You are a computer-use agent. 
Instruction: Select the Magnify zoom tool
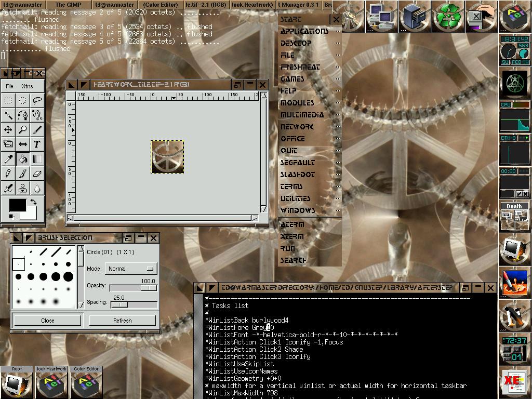[x=23, y=129]
